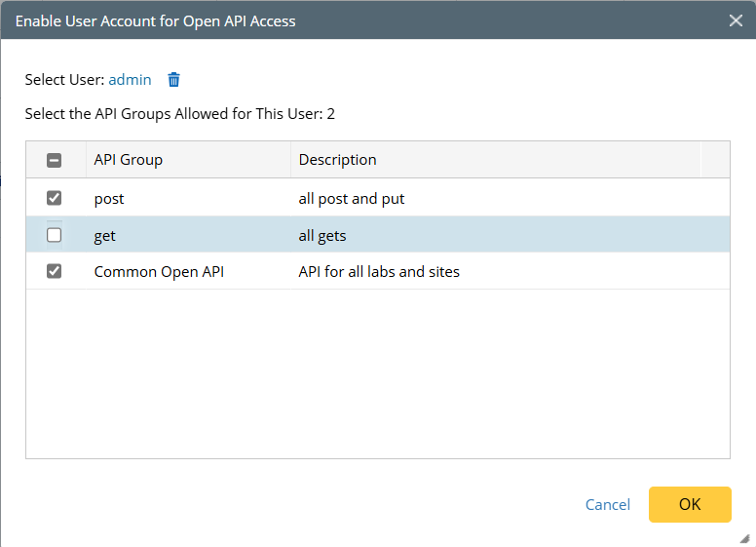Viewport: 756px width, 547px height.
Task: Click the 'all post and put' description
Action: [x=352, y=199]
